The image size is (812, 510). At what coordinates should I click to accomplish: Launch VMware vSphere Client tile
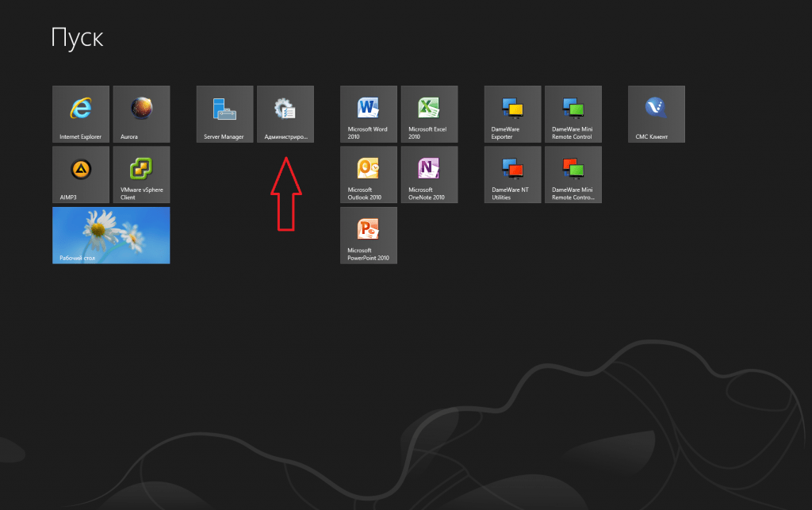tap(141, 174)
